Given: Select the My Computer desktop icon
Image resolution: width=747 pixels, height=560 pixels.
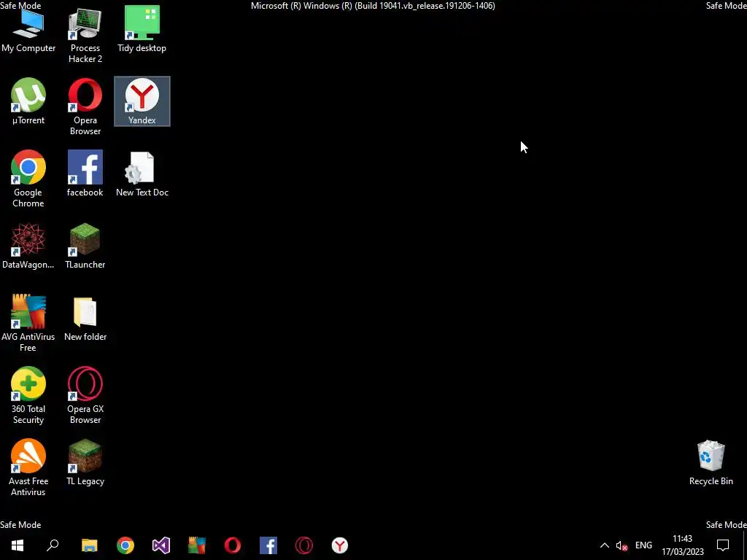Looking at the screenshot, I should [x=28, y=29].
